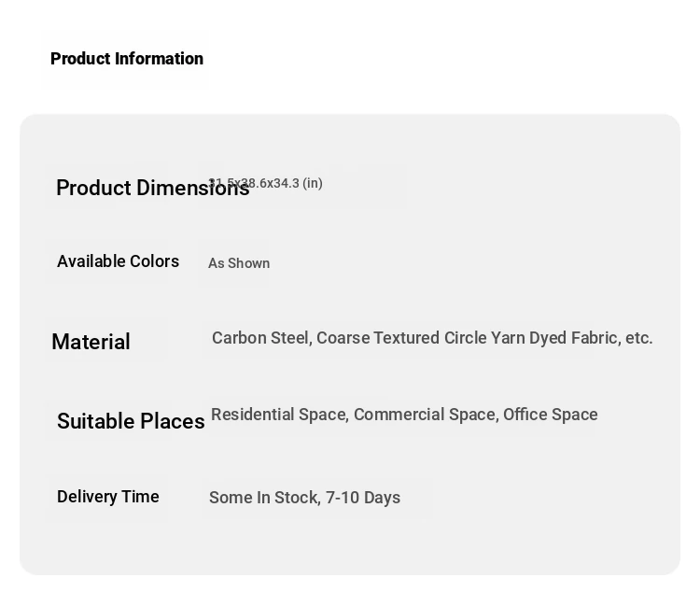Click the Office Space text
700x606 pixels.
tap(551, 415)
